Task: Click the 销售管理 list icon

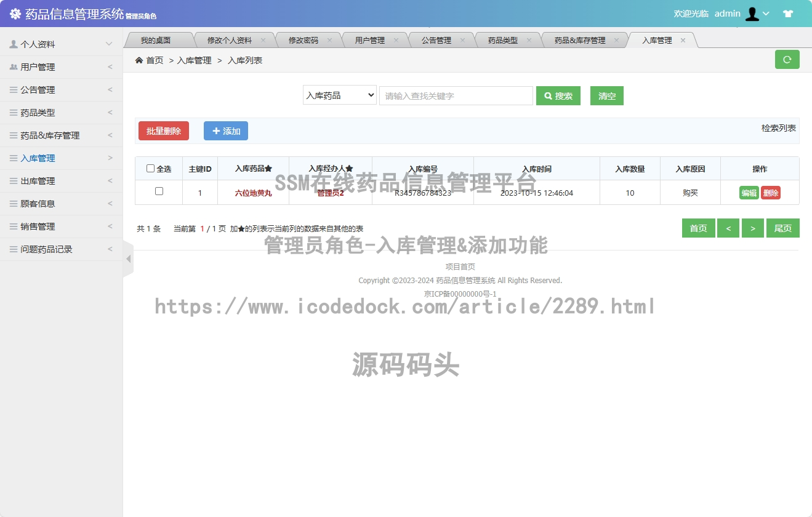Action: (x=14, y=226)
